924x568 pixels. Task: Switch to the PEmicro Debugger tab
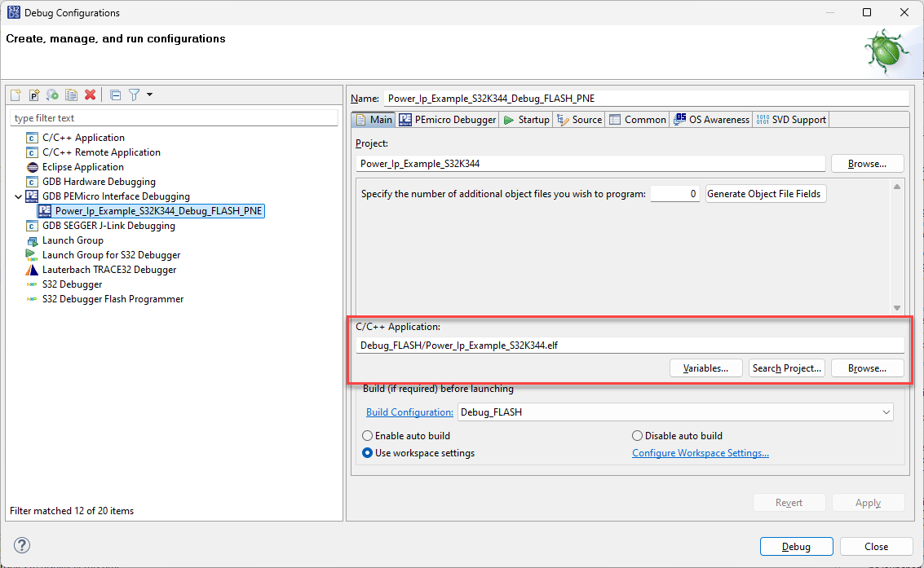click(x=446, y=119)
